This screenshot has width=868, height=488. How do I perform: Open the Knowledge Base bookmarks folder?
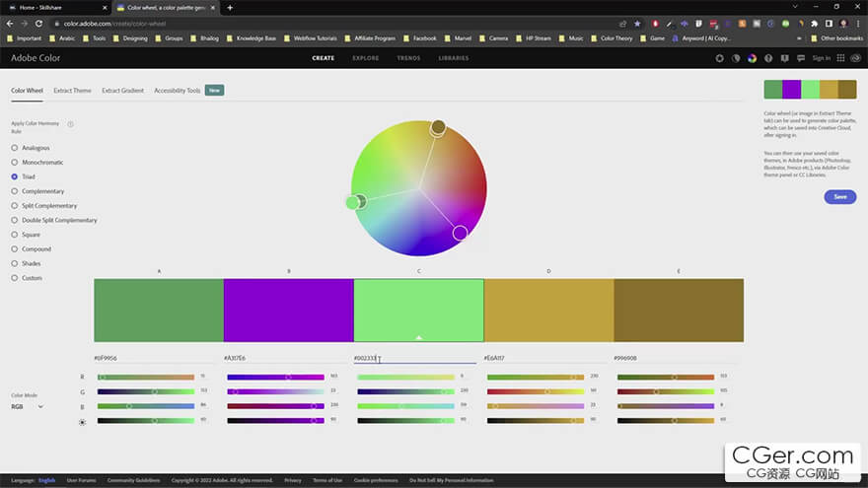tap(252, 38)
